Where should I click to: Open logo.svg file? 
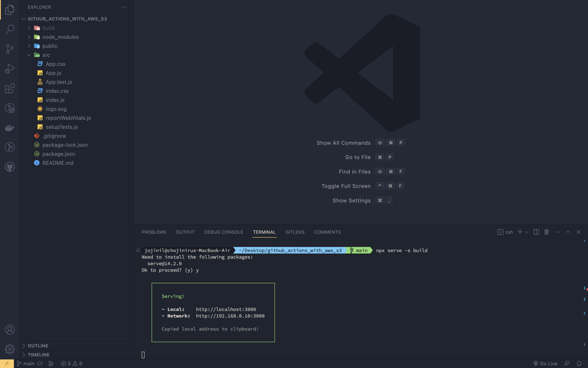click(x=76, y=109)
